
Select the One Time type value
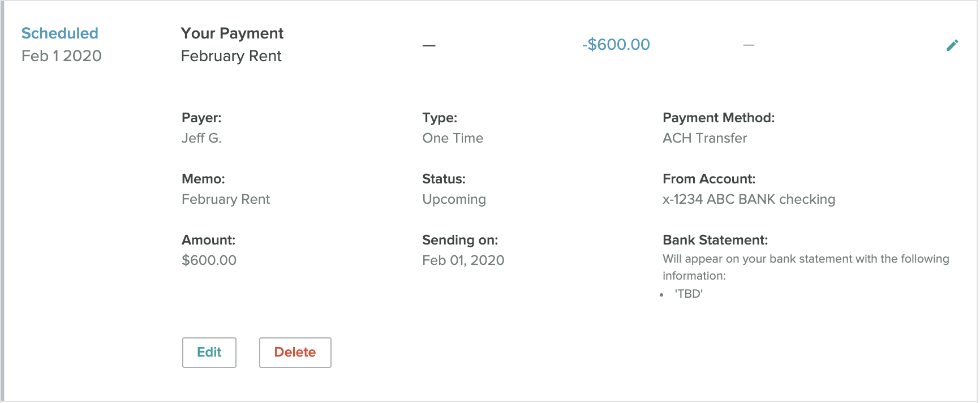coord(453,138)
